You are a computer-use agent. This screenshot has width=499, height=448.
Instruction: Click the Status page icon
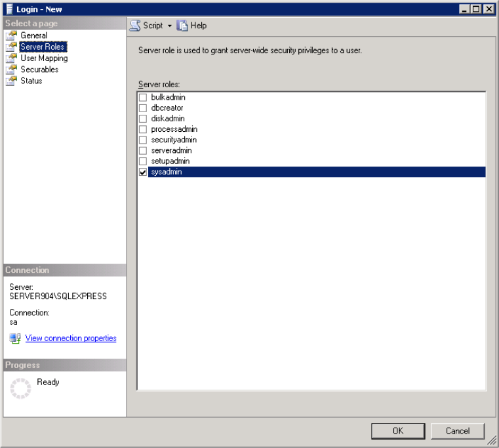point(11,81)
